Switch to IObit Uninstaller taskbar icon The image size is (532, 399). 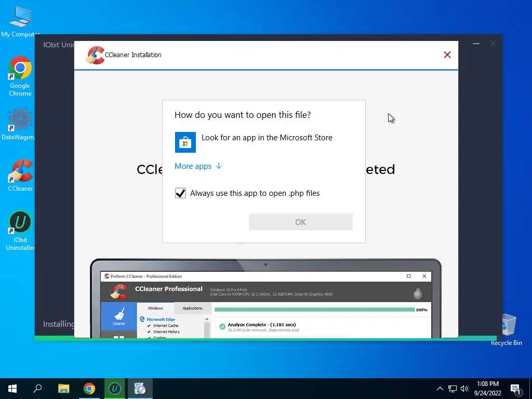tap(115, 389)
